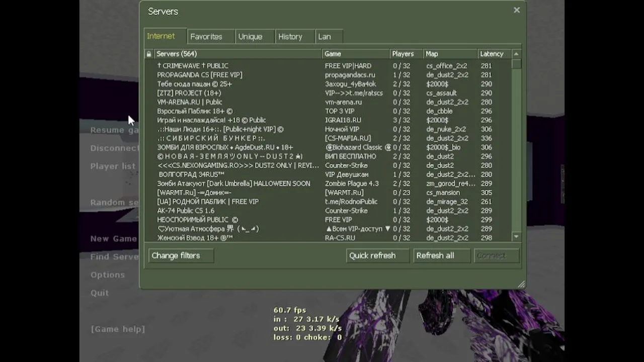Screen dimensions: 644x362
Task: Sort by the Map column header
Action: [450, 54]
